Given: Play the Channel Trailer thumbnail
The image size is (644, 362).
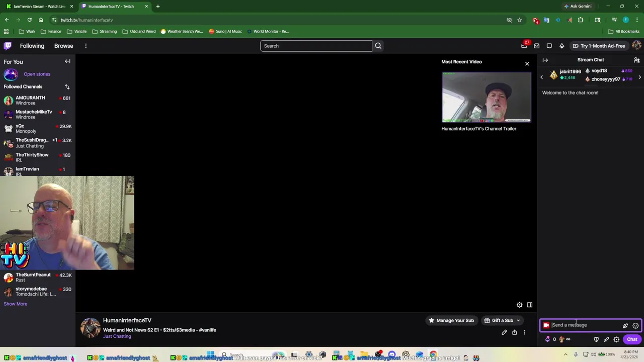Looking at the screenshot, I should point(487,98).
